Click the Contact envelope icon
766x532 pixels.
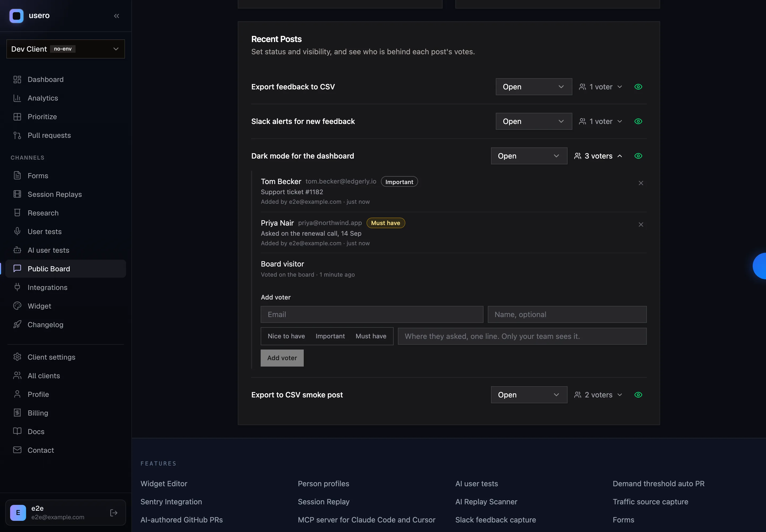coord(17,450)
